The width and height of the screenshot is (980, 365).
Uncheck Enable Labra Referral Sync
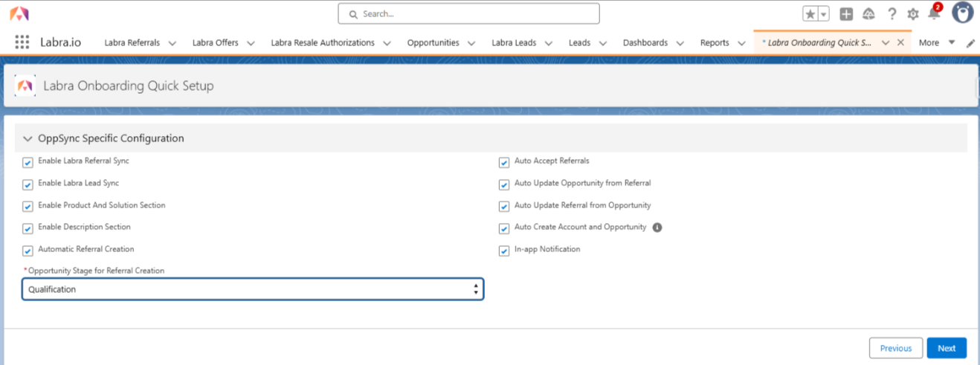point(28,162)
